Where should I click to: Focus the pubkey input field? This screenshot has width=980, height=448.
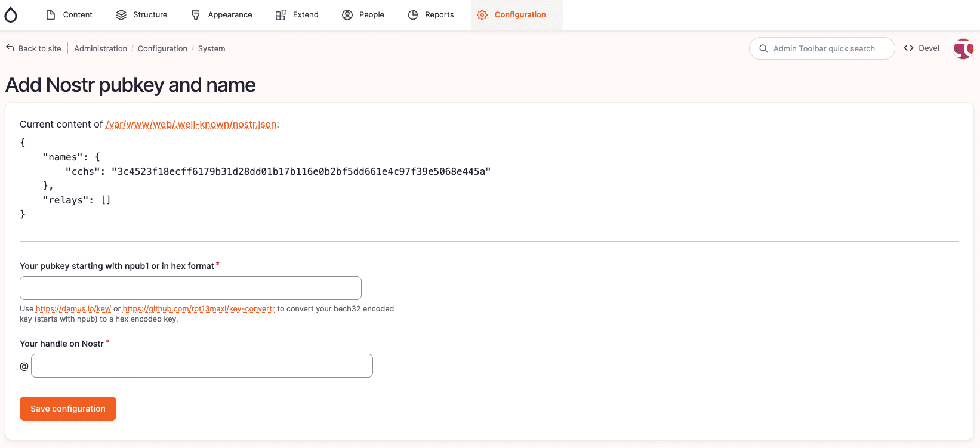point(190,288)
